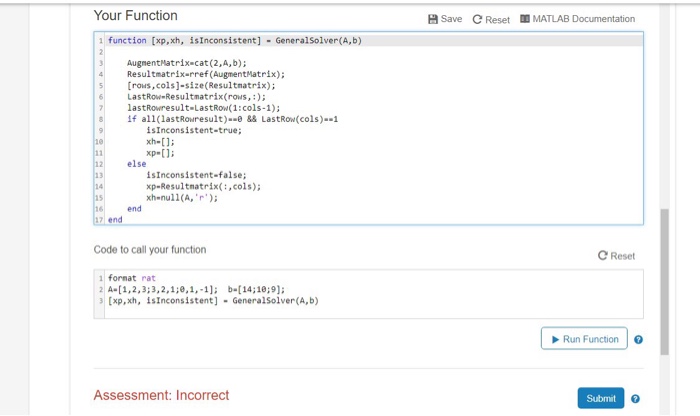
Task: Click the line lastRowresult=LastRow(1:cols-1);
Action: coord(204,108)
